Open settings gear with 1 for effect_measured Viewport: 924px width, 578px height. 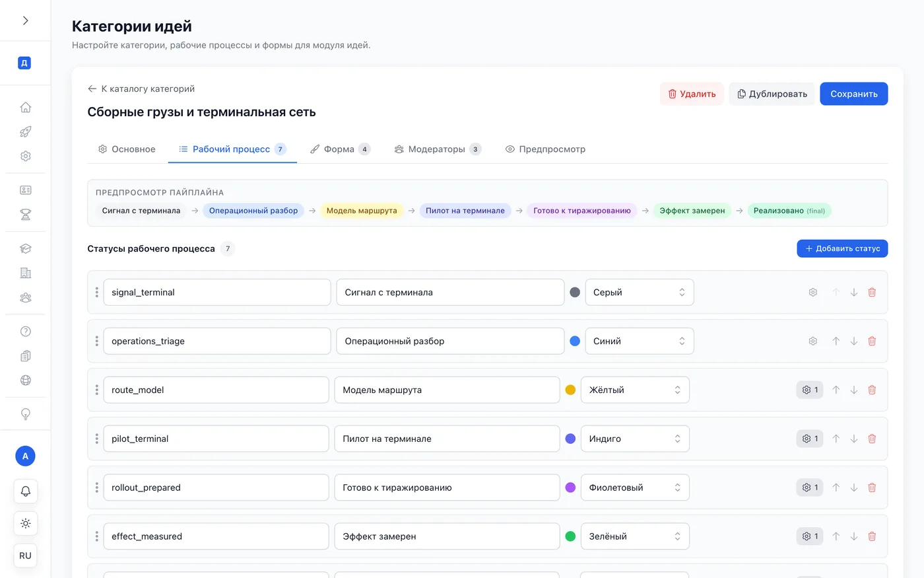tap(810, 536)
